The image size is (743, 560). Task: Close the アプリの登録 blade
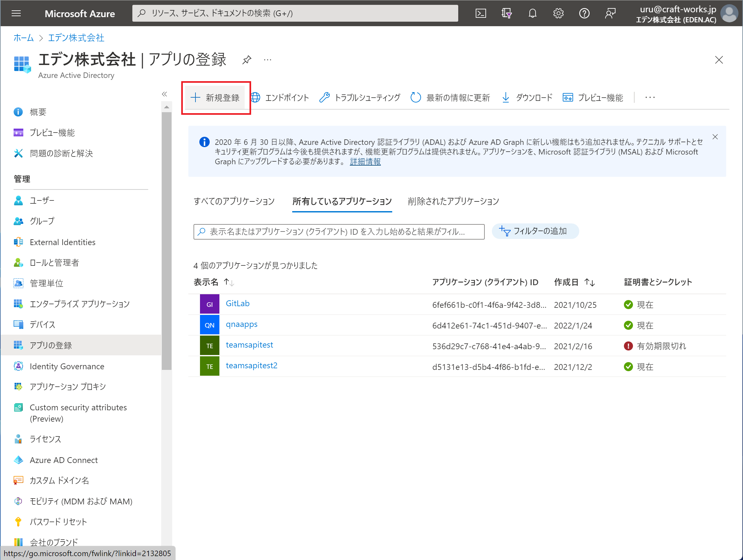719,60
